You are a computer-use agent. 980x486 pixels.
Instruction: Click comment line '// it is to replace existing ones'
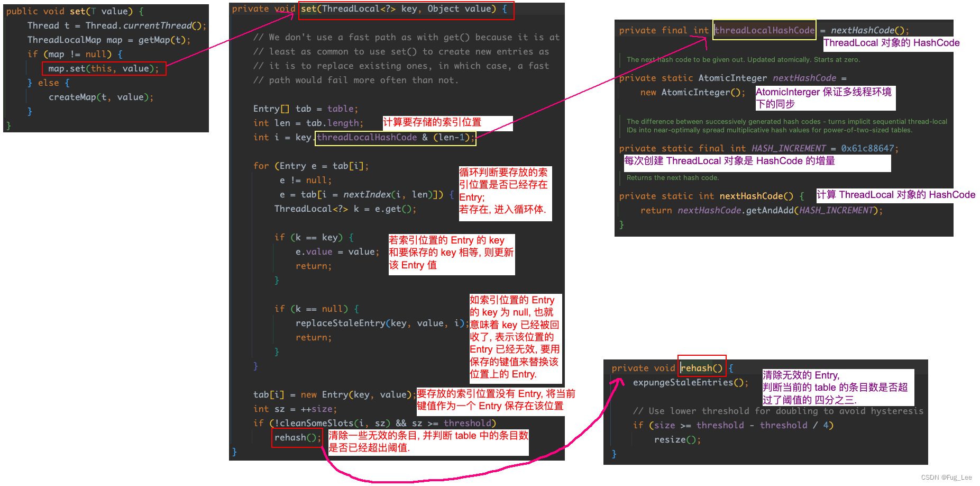pyautogui.click(x=401, y=66)
